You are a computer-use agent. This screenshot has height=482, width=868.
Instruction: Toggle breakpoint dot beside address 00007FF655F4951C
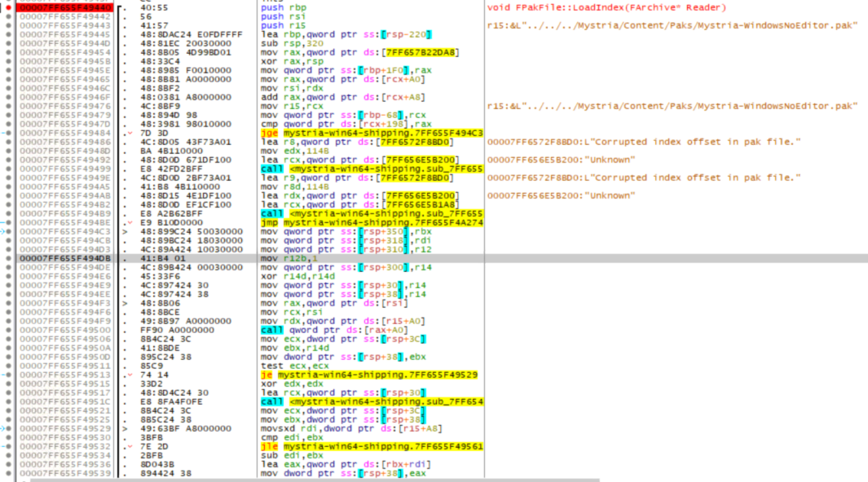coord(8,402)
